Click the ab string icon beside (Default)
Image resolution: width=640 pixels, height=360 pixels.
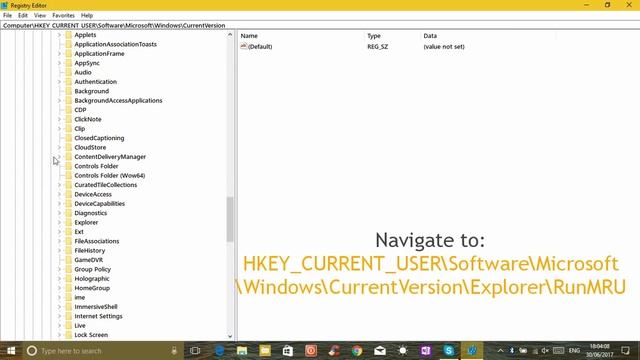tap(244, 46)
